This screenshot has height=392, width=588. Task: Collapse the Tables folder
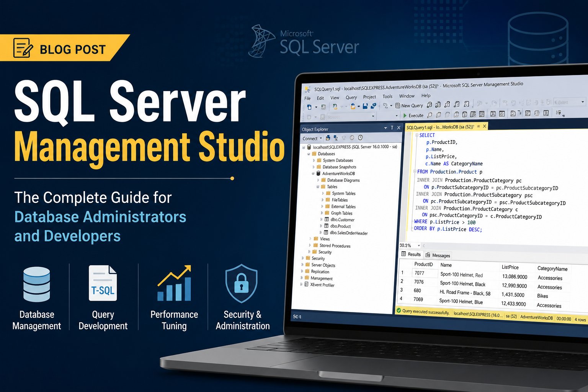click(318, 187)
